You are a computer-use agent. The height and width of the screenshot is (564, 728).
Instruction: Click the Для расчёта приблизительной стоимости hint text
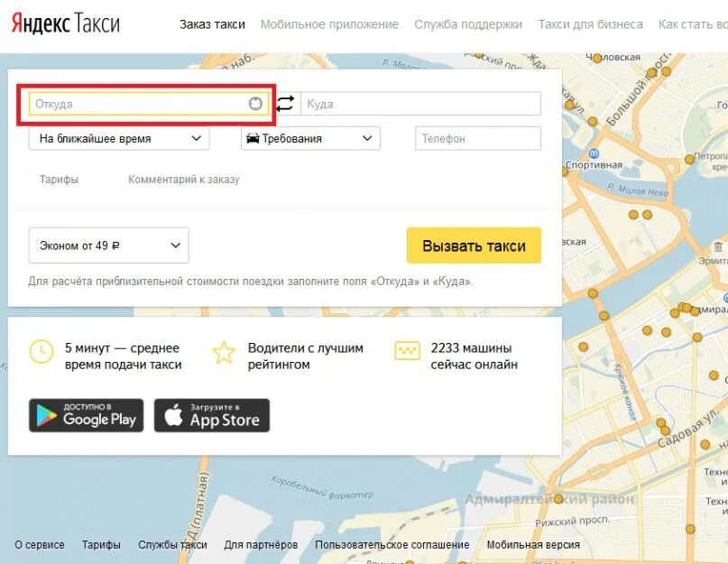point(251,281)
